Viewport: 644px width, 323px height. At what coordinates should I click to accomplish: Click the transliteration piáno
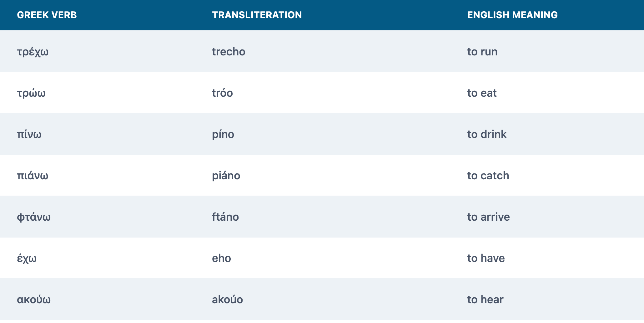tap(226, 176)
